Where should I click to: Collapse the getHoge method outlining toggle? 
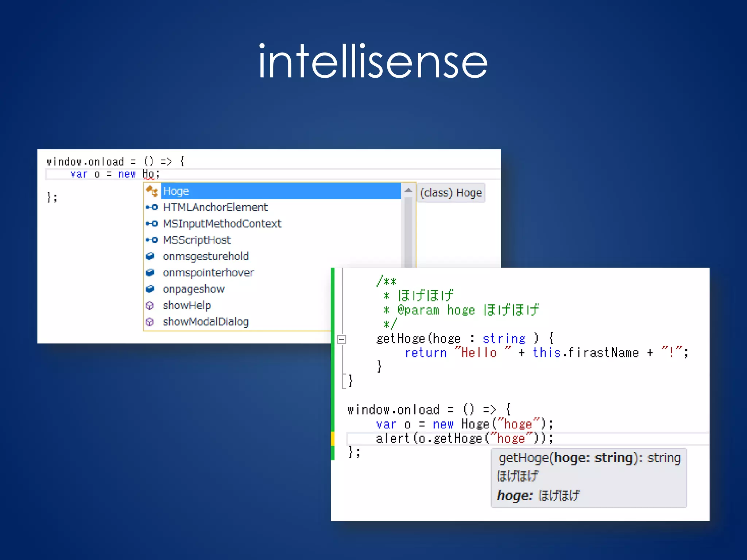[341, 339]
